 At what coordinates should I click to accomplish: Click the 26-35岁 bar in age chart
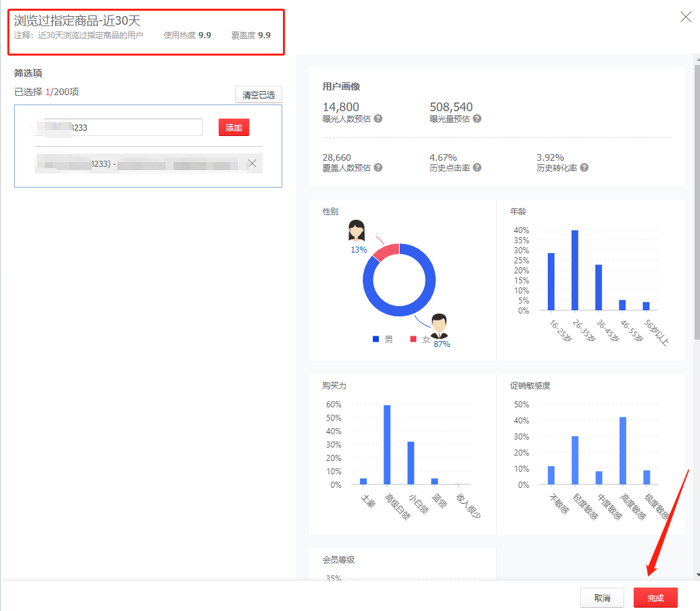click(x=575, y=270)
